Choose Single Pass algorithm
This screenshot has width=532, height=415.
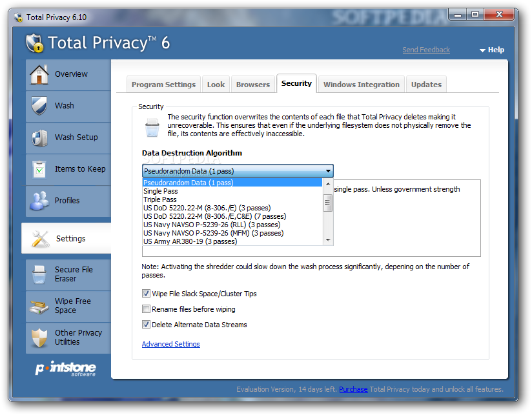coord(232,191)
